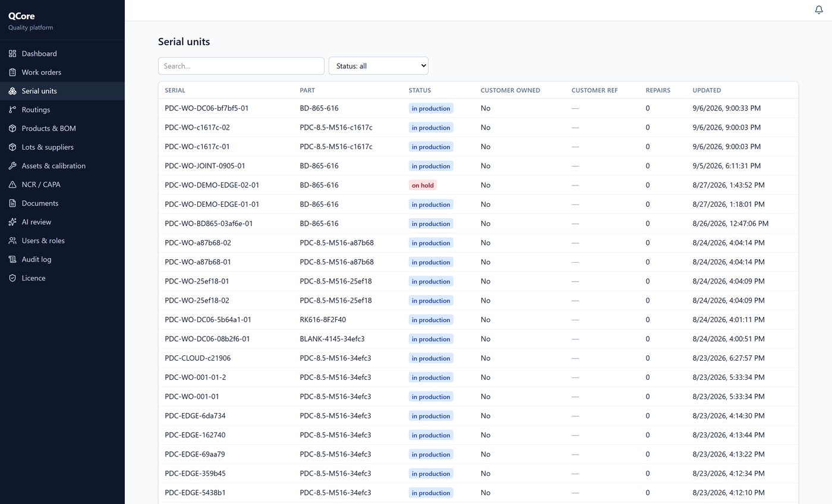Open serial PDC-CLOUD-c21906

coord(197,358)
